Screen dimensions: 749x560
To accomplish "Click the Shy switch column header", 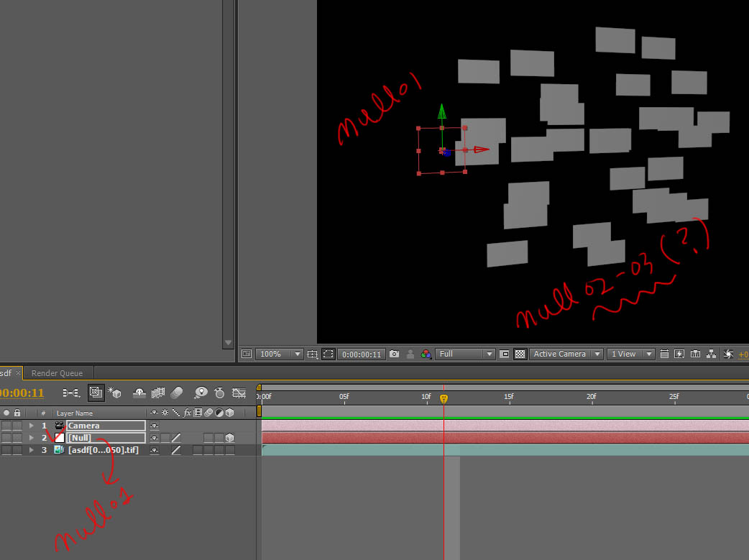I will pyautogui.click(x=154, y=413).
